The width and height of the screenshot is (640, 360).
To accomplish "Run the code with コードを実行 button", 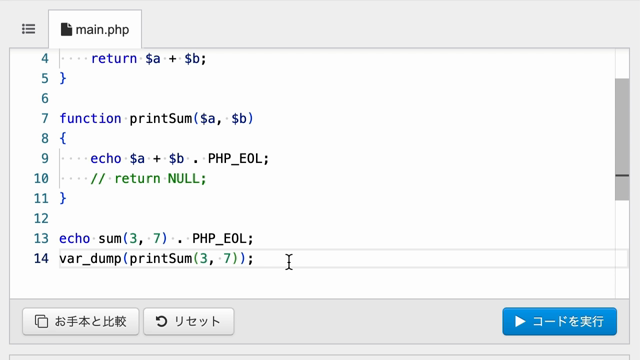I will click(559, 321).
